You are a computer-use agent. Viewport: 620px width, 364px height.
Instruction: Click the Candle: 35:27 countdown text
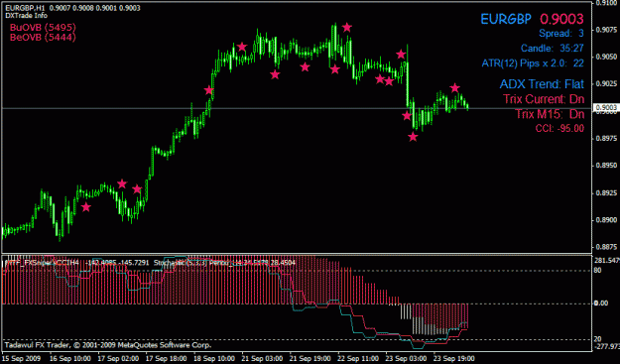click(553, 49)
